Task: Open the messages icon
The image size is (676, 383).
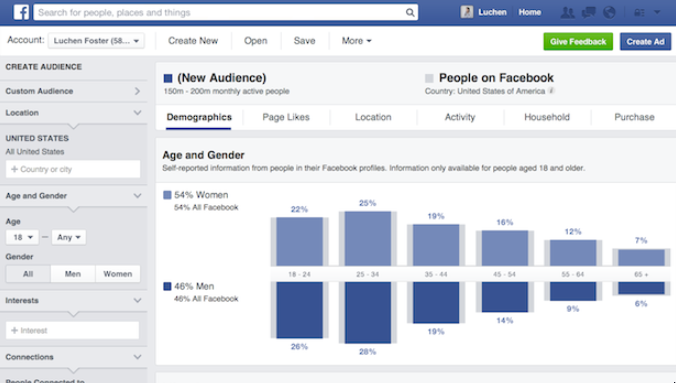Action: 588,13
